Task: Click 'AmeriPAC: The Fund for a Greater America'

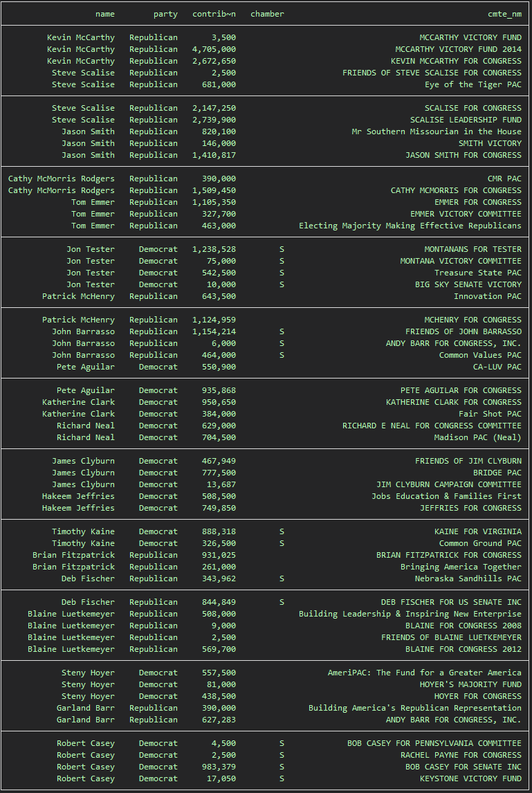Action: [424, 673]
